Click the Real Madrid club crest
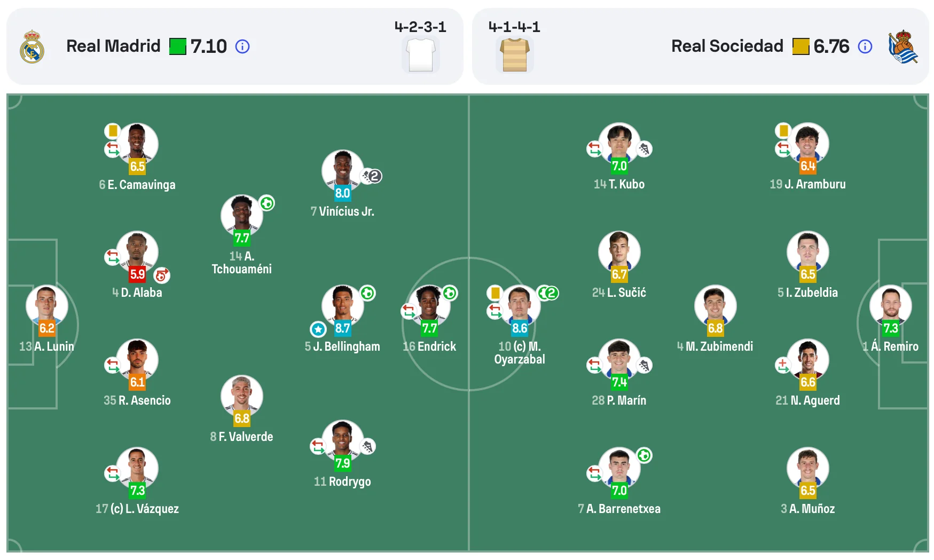Screen dimensions: 934x560 point(32,46)
